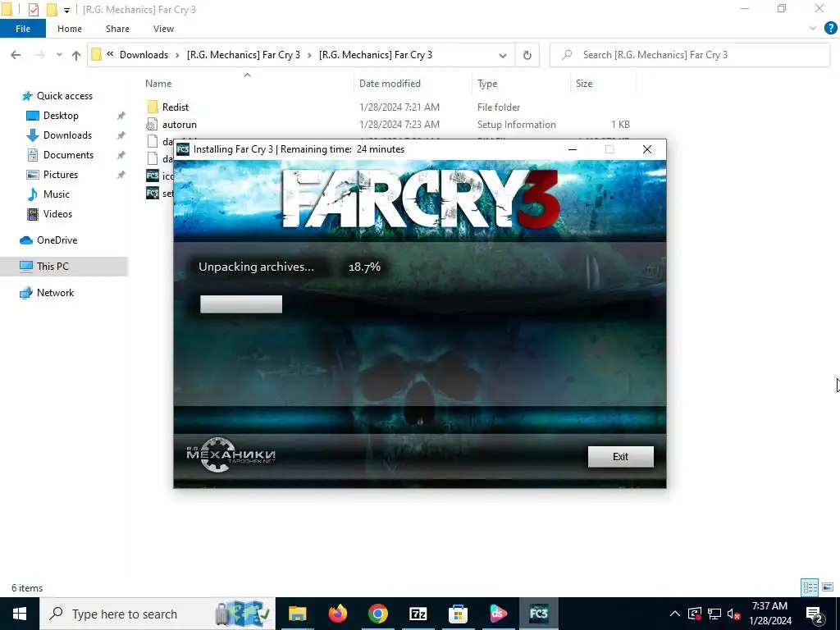
Task: Sort by Date modified column
Action: coord(390,83)
